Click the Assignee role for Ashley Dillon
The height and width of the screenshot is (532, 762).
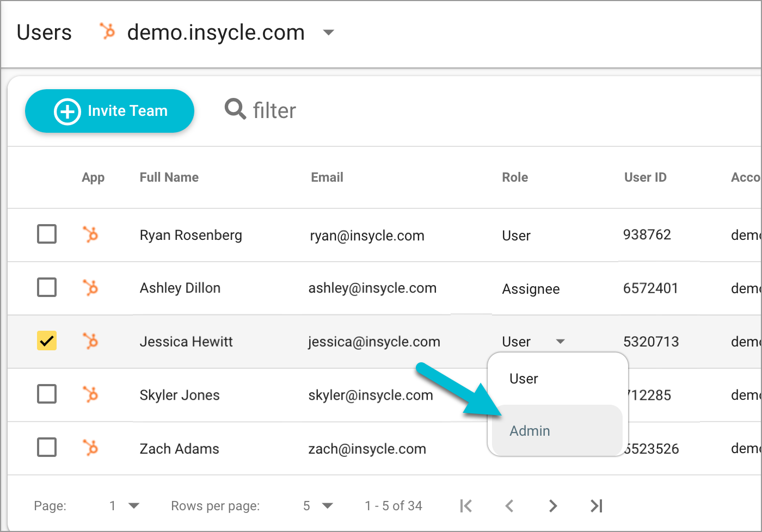point(531,289)
